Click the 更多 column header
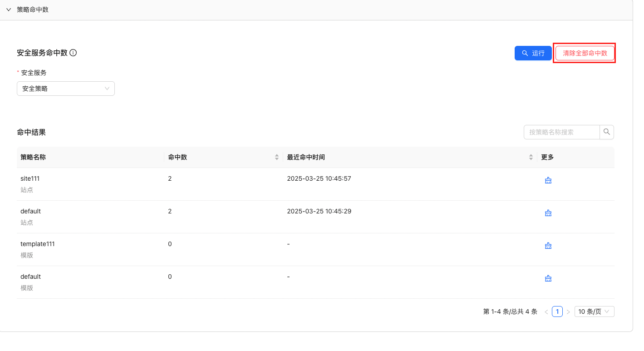The height and width of the screenshot is (351, 644). 547,157
